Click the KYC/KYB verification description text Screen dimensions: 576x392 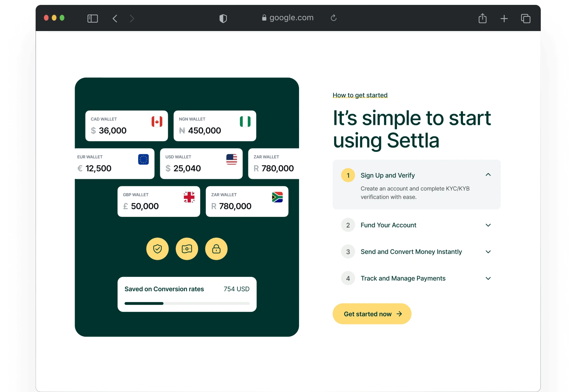(415, 193)
